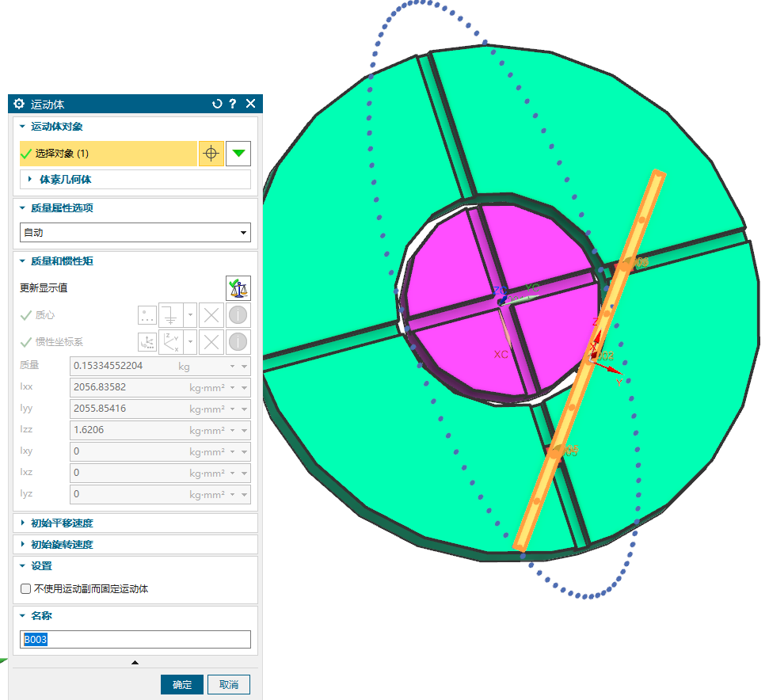Click the centroid point dialog icon
Image resolution: width=769 pixels, height=700 pixels.
pyautogui.click(x=147, y=316)
